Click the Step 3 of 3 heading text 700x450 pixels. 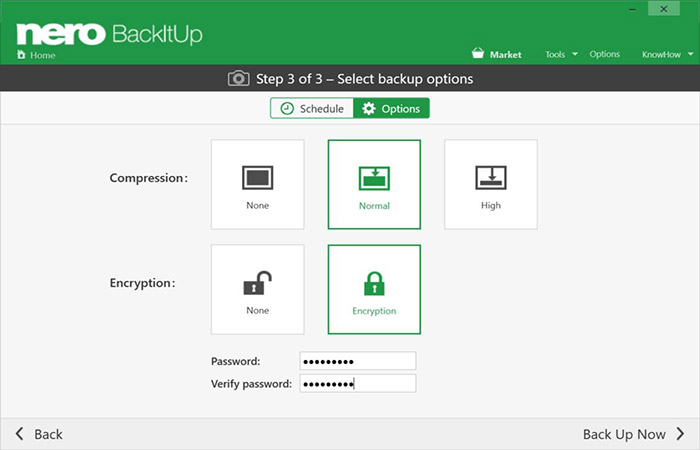(x=364, y=79)
